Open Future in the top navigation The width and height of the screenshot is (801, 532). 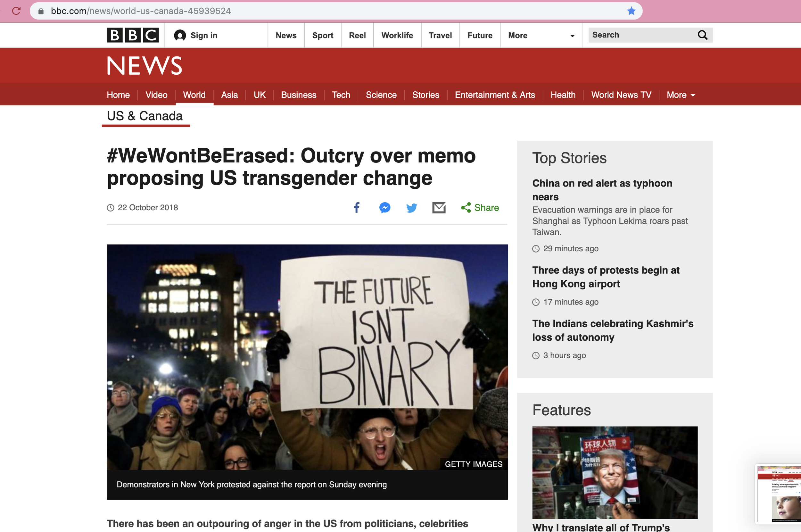480,35
